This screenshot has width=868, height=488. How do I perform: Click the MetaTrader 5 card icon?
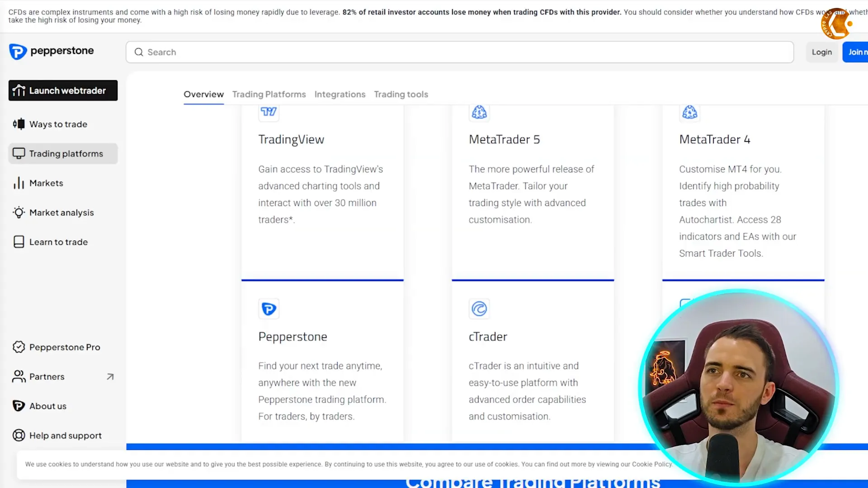479,112
